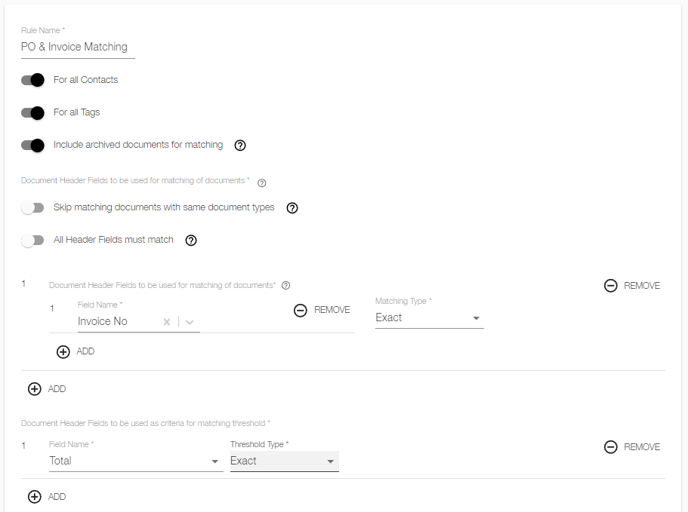Disable the For all Tags switch

click(x=33, y=113)
